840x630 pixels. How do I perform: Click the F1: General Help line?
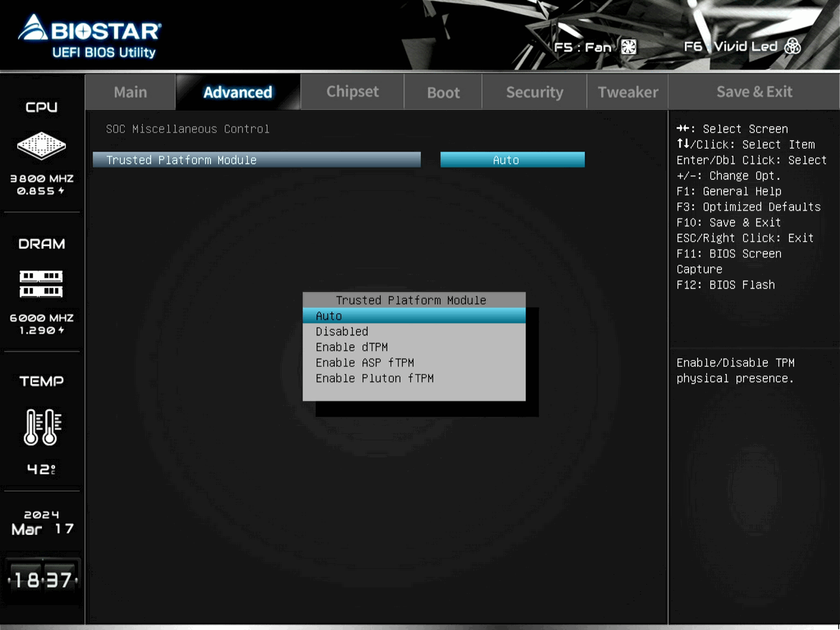729,192
